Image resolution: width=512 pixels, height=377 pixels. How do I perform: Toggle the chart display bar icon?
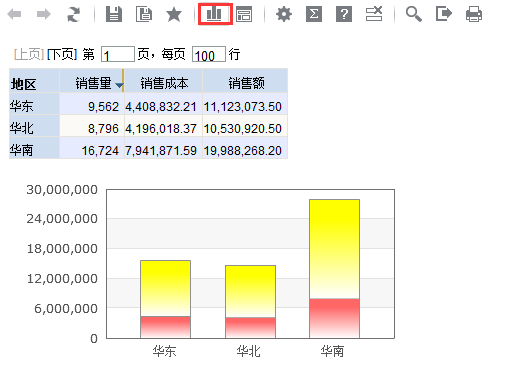(x=214, y=14)
